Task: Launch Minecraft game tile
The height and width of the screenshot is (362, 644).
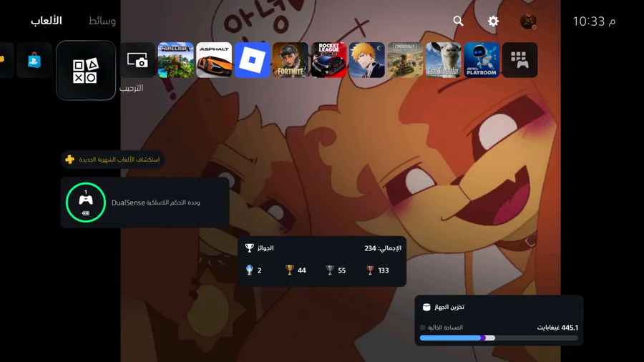Action: coord(176,60)
